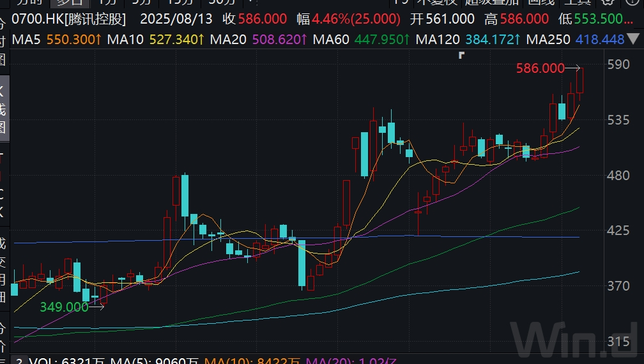Select the MA10 527.340 indicator label
Viewport: 644px width, 364px height.
[156, 40]
